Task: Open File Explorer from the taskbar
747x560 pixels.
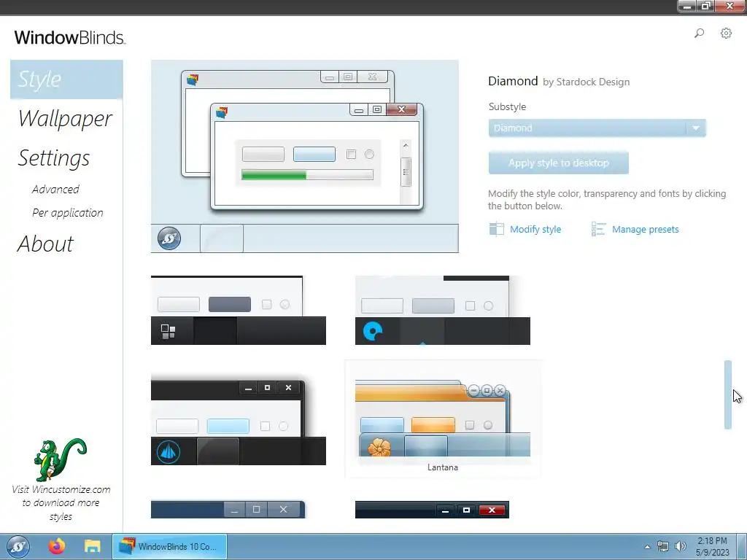Action: point(93,546)
